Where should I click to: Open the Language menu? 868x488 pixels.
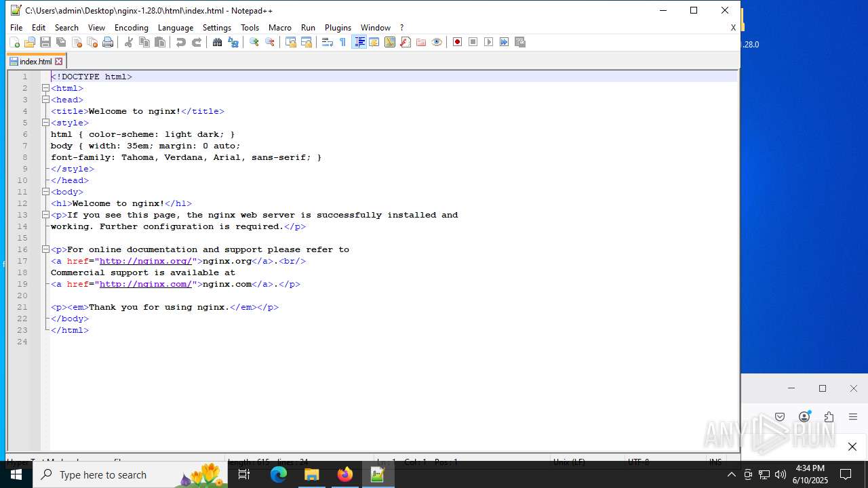coord(176,28)
